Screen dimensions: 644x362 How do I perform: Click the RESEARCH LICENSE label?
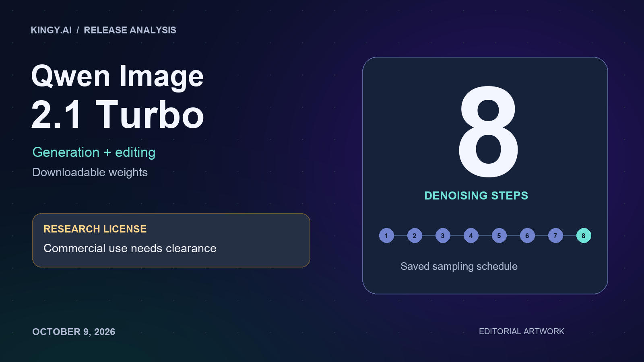coord(95,229)
